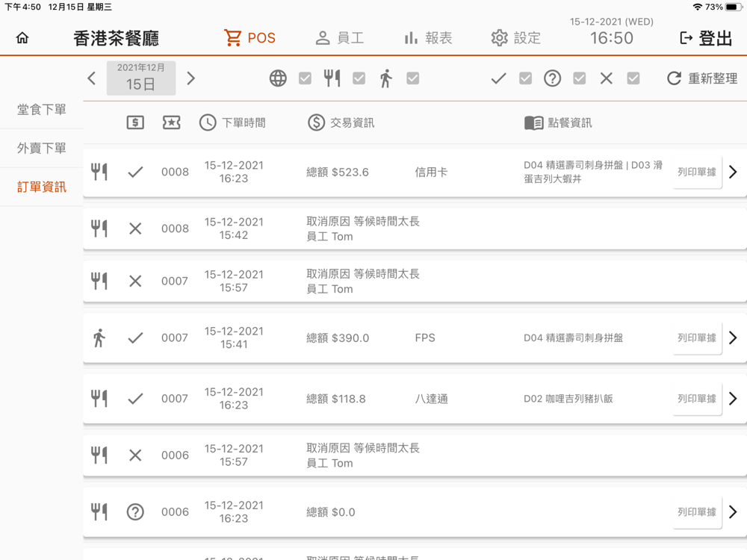The width and height of the screenshot is (747, 560).
Task: Click D02 咖哩吉列豬扒飯 item text
Action: coord(568,399)
